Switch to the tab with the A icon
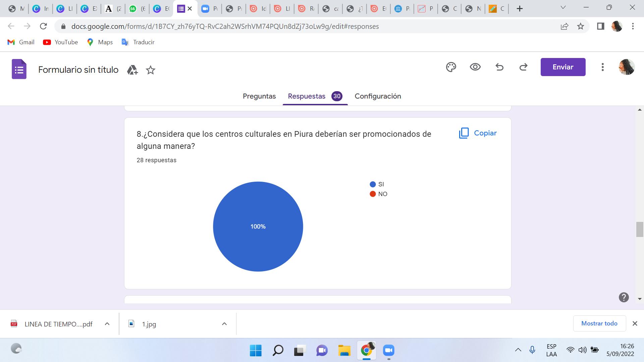This screenshot has height=362, width=644. click(x=113, y=9)
